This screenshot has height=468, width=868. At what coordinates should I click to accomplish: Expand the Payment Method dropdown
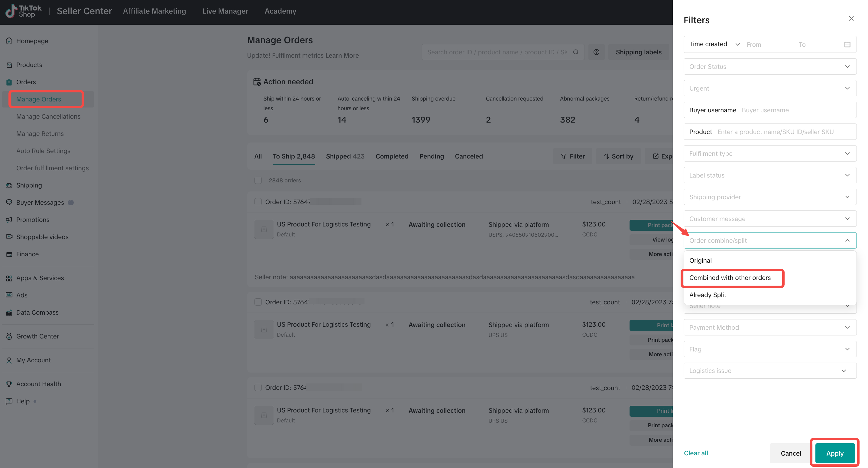(769, 327)
